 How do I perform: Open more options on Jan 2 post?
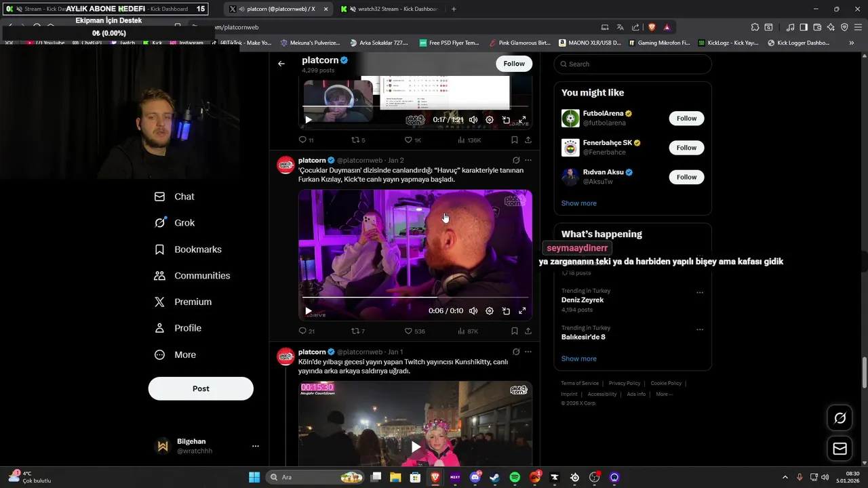pyautogui.click(x=528, y=161)
